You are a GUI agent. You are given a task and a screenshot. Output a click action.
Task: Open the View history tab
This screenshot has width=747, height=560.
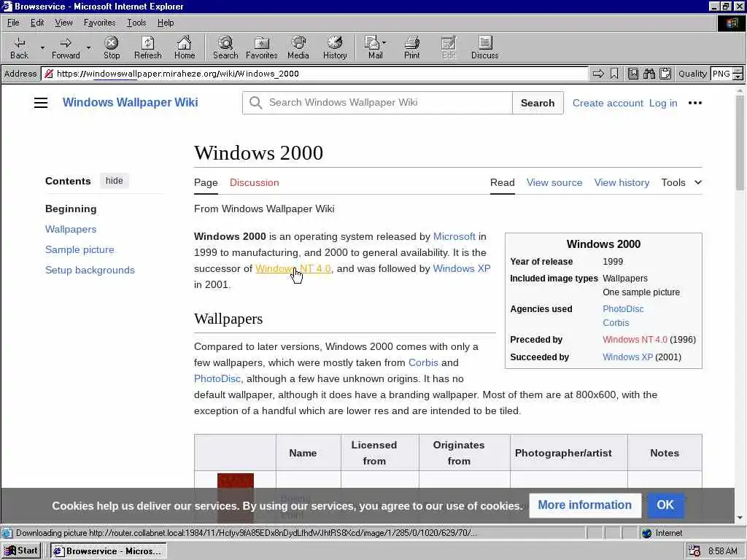tap(622, 182)
